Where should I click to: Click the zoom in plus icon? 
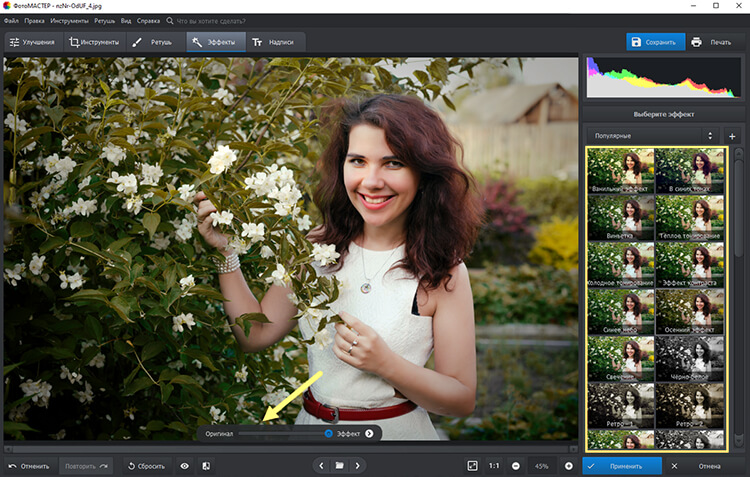pos(569,466)
